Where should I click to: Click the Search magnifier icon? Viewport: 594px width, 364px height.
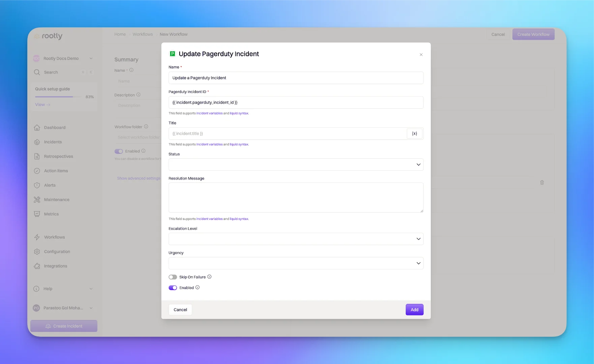tap(37, 72)
